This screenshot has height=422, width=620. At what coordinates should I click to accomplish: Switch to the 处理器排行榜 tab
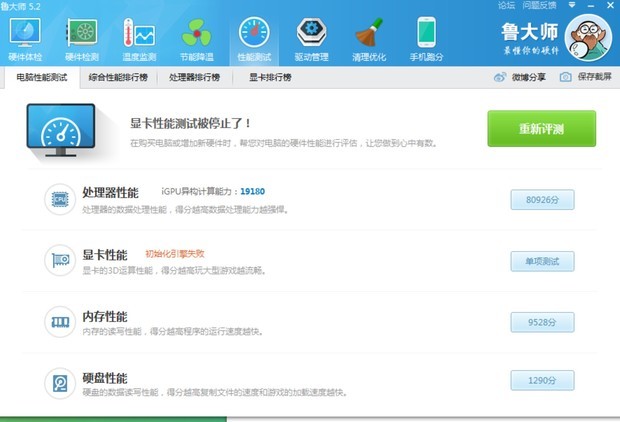pos(194,78)
